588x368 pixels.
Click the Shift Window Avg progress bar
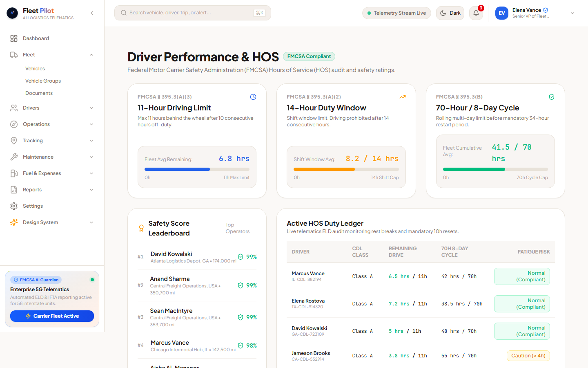(x=346, y=169)
